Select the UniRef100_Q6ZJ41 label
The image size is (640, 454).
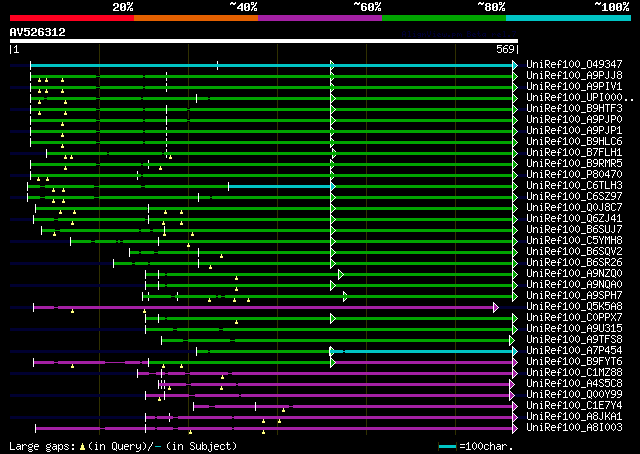tap(574, 219)
